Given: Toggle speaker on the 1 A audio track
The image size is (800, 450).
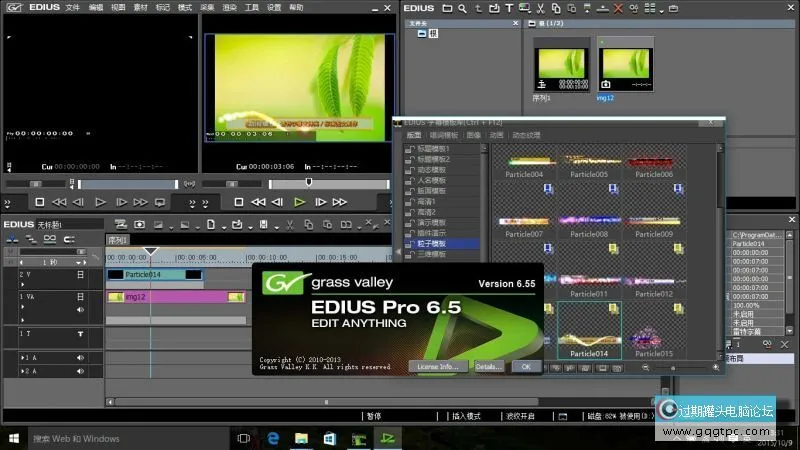Looking at the screenshot, I should pos(80,357).
